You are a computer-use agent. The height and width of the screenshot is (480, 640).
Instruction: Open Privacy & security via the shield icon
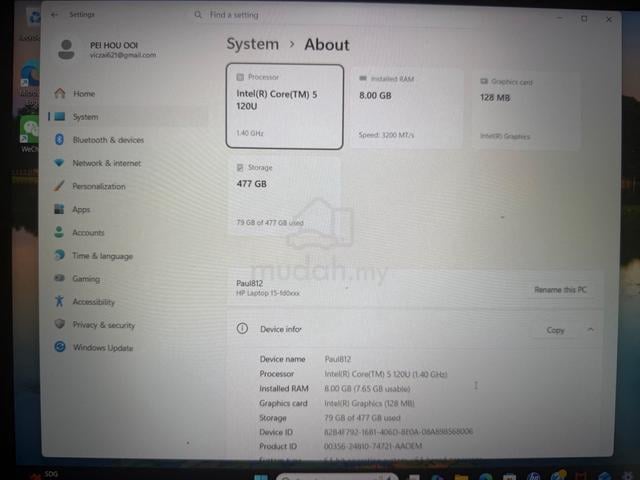(60, 324)
